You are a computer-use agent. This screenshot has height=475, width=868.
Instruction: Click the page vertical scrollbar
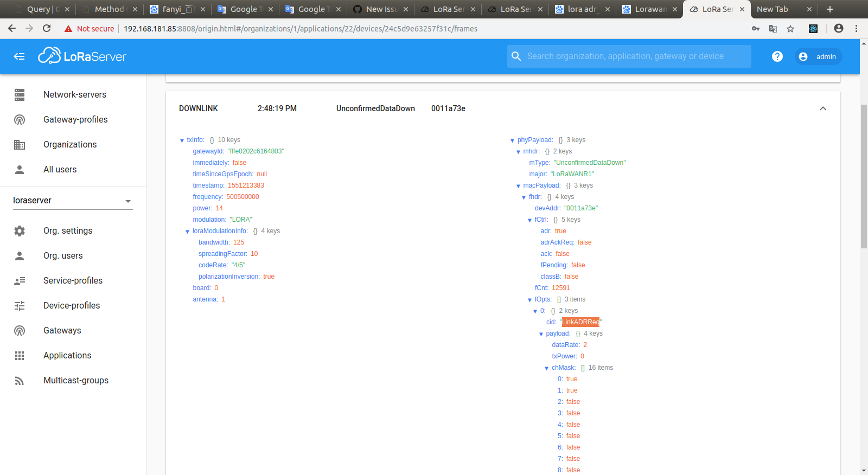tap(864, 176)
